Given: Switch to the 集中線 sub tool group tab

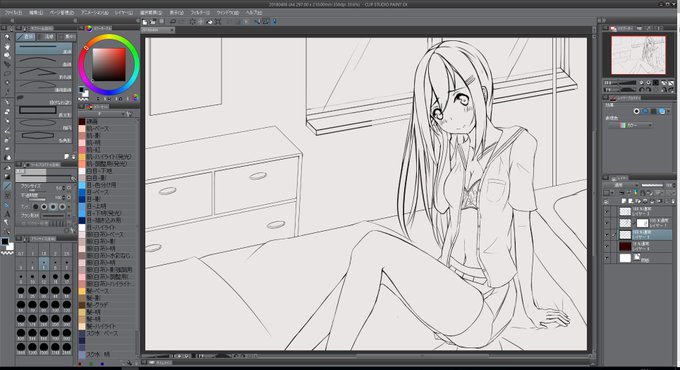Looking at the screenshot, I should 67,36.
